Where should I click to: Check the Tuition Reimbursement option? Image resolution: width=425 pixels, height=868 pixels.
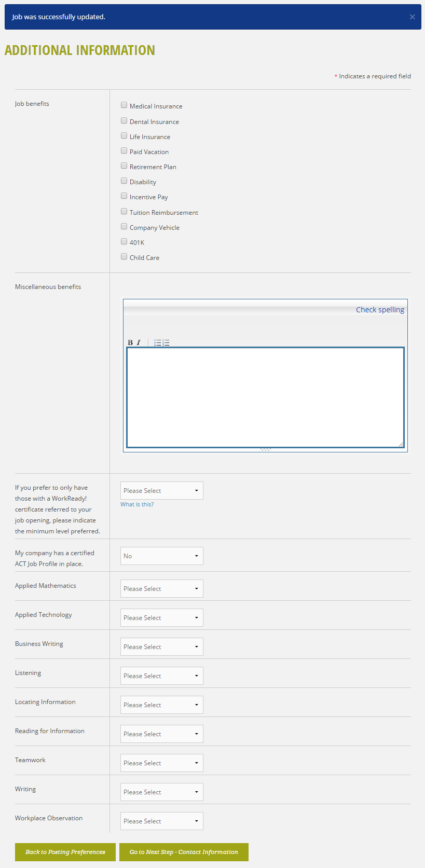click(x=124, y=211)
